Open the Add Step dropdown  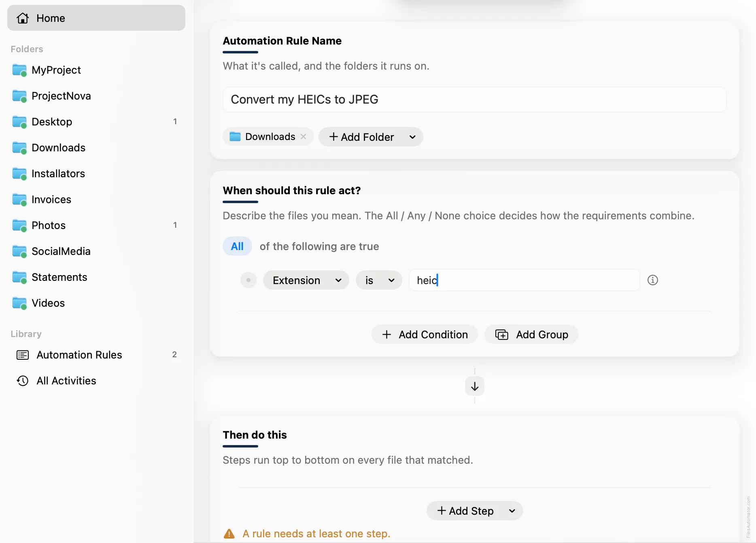(475, 511)
